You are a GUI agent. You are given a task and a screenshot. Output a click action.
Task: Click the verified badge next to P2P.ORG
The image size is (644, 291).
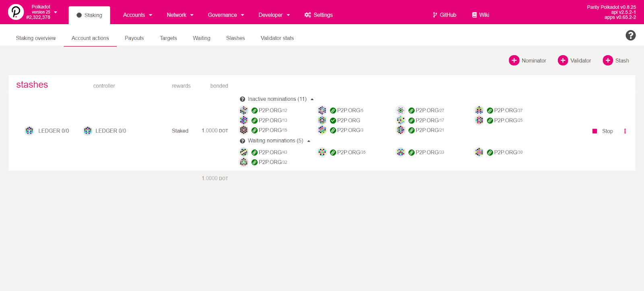click(333, 121)
